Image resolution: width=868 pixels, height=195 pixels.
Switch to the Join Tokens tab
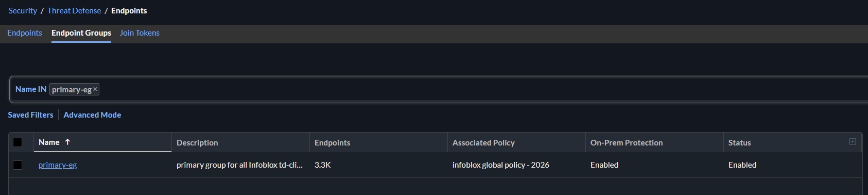point(140,33)
